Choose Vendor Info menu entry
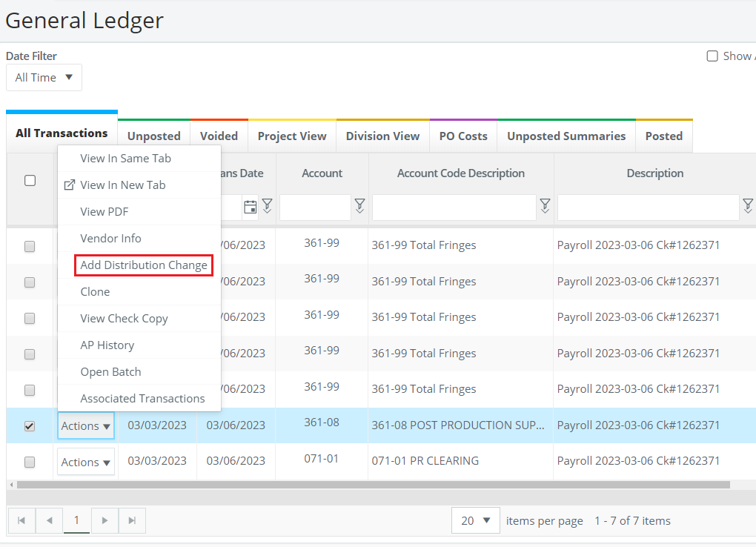 tap(139, 238)
